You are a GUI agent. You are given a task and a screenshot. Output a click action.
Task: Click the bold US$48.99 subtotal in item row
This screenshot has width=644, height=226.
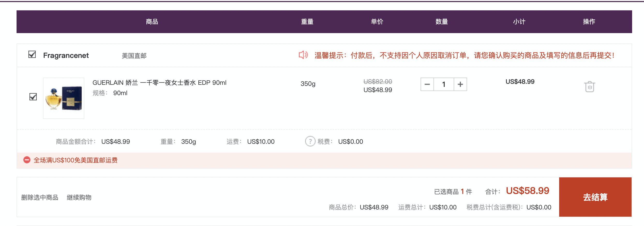click(520, 82)
